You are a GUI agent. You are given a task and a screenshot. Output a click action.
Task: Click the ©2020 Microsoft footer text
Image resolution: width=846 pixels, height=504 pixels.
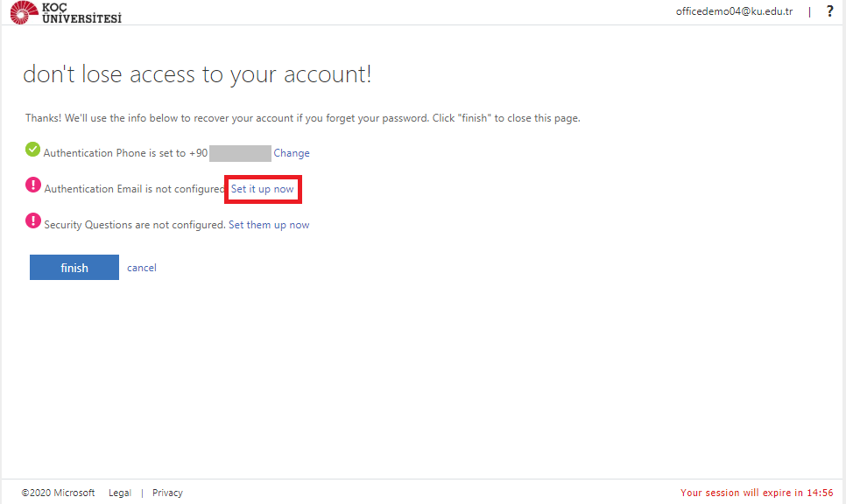tap(59, 493)
